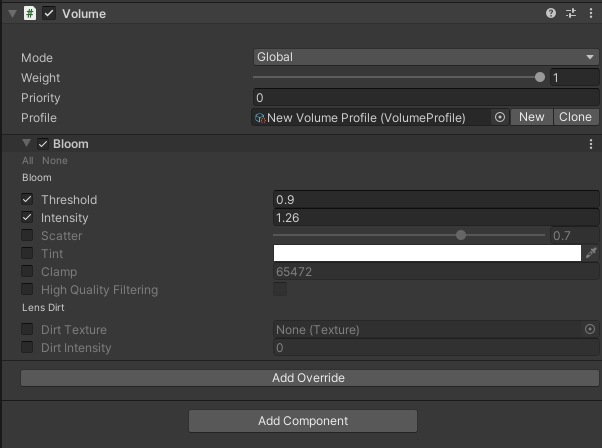Disable the Volume component checkbox
The width and height of the screenshot is (602, 448).
point(49,14)
